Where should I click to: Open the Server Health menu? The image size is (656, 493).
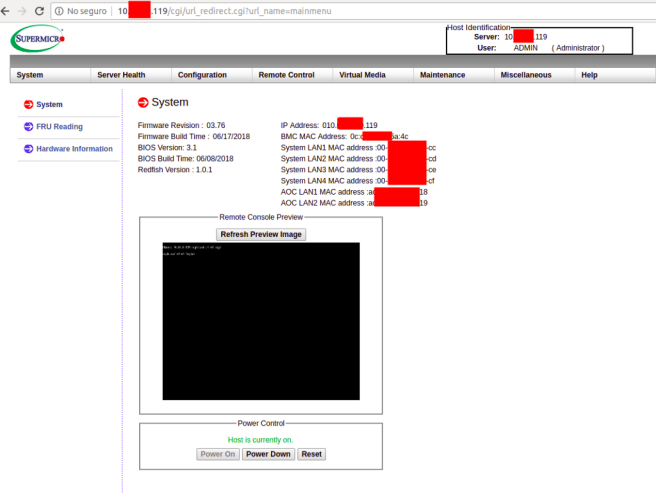pyautogui.click(x=121, y=75)
